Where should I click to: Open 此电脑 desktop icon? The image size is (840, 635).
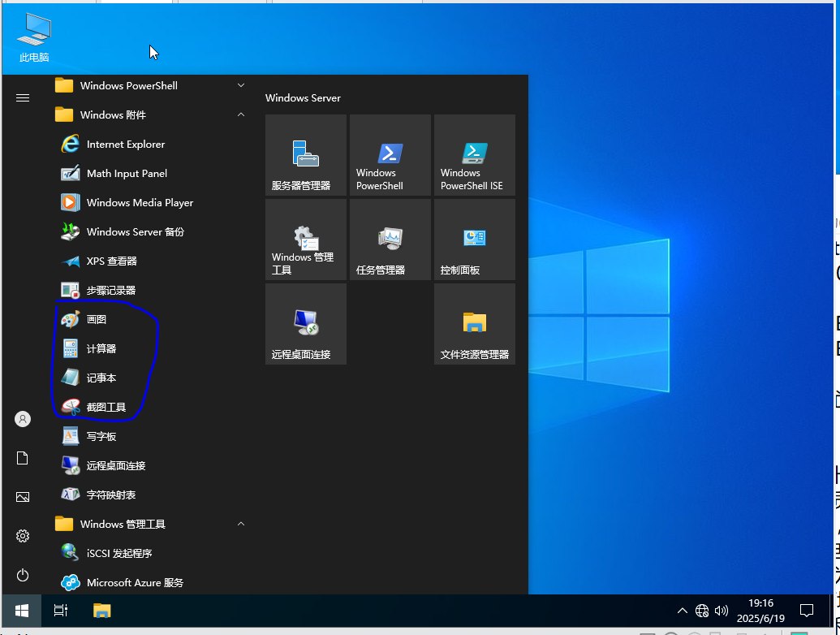point(34,37)
